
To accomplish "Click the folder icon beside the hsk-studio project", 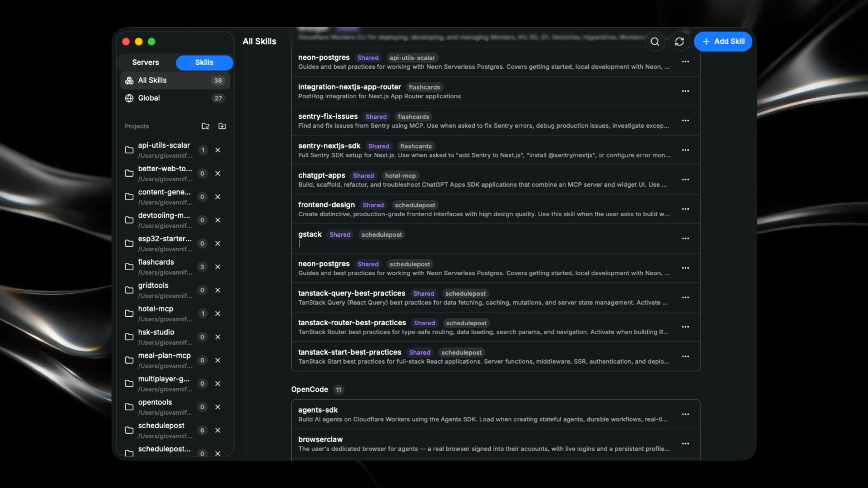I will click(x=129, y=337).
